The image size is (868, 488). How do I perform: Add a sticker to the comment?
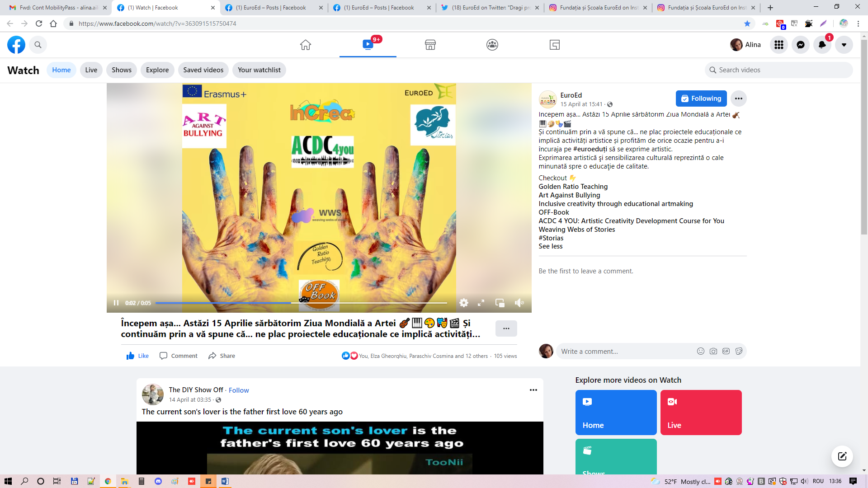click(739, 351)
